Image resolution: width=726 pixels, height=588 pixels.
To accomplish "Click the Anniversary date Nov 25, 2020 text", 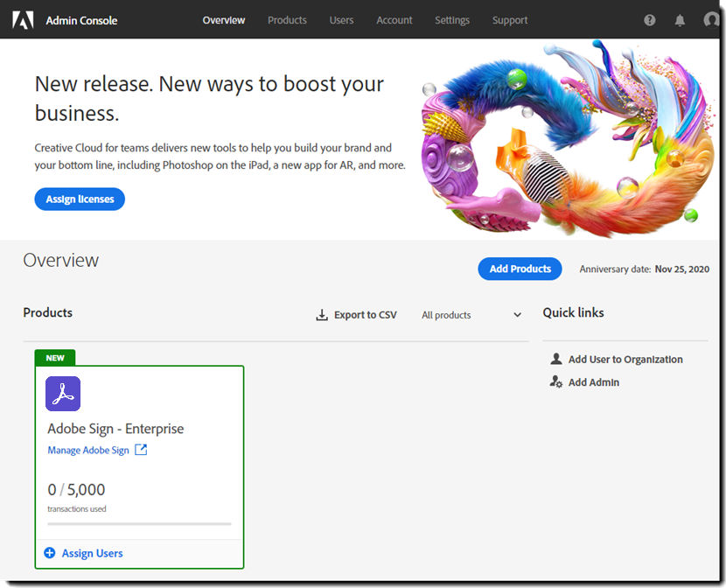I will [x=645, y=269].
